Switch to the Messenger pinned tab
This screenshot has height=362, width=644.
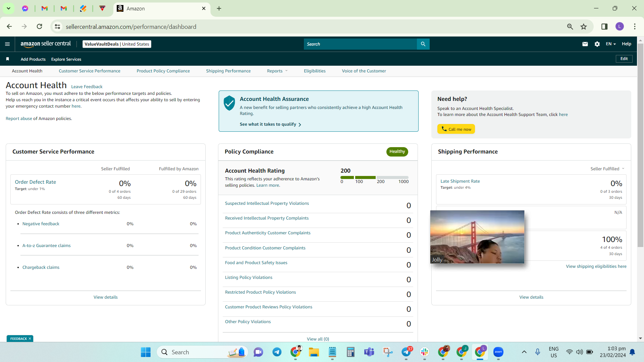[x=25, y=8]
